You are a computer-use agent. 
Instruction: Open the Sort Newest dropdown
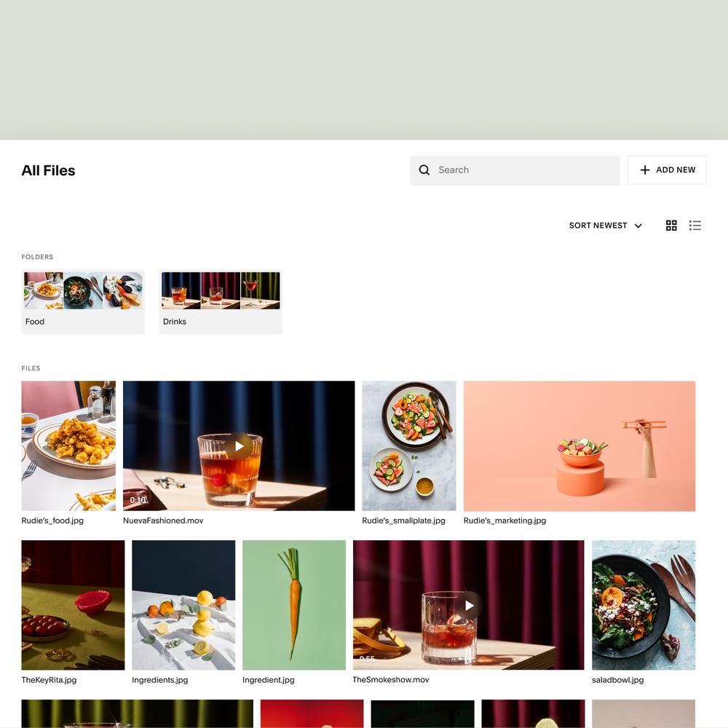(606, 225)
